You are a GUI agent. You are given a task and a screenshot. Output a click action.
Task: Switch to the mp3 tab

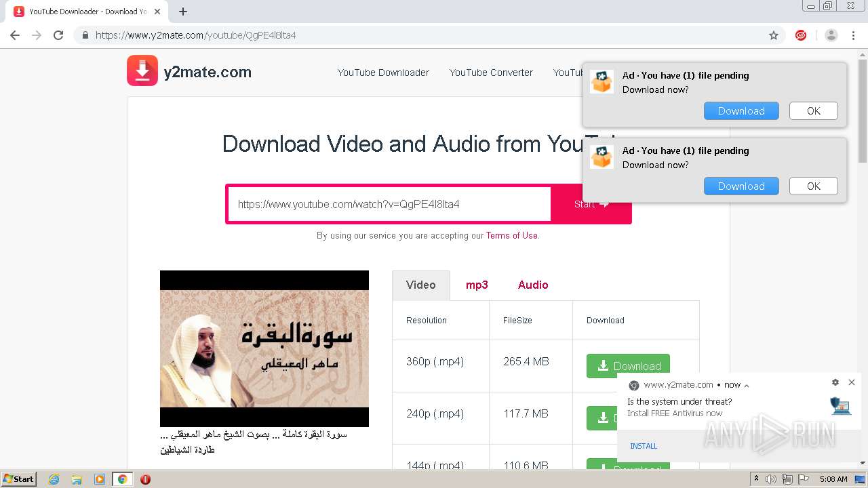click(477, 285)
